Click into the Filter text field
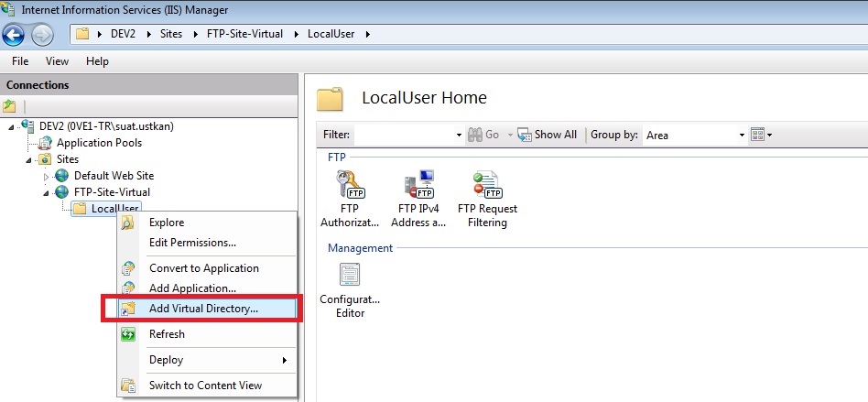The image size is (868, 402). 404,135
